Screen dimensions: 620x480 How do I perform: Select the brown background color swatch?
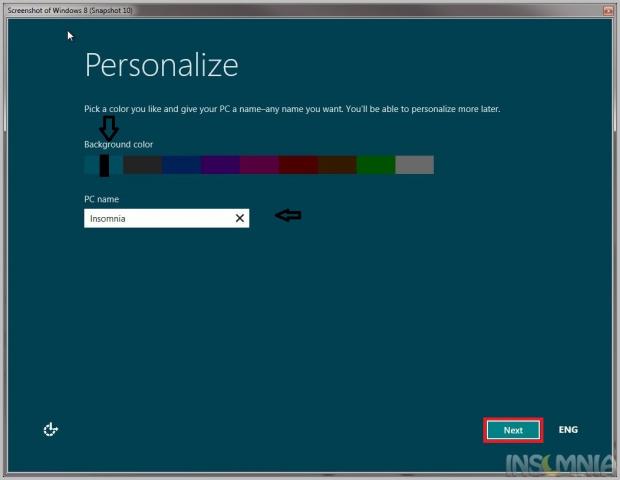coord(337,165)
